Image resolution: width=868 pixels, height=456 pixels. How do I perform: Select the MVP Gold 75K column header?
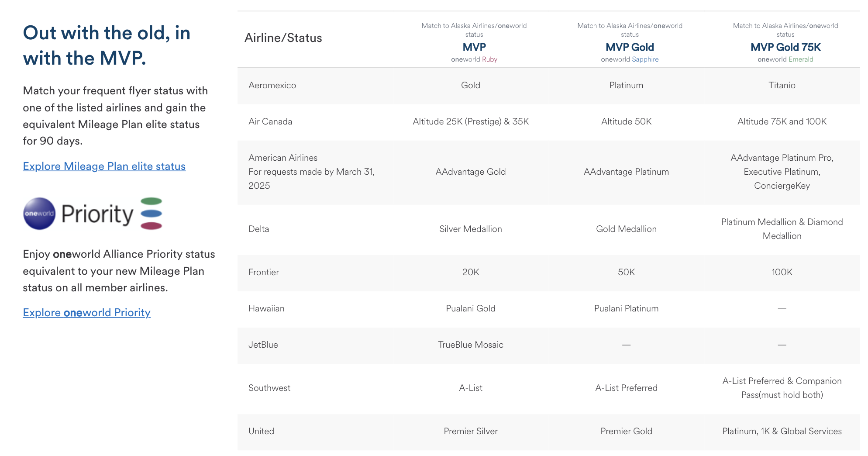(785, 47)
